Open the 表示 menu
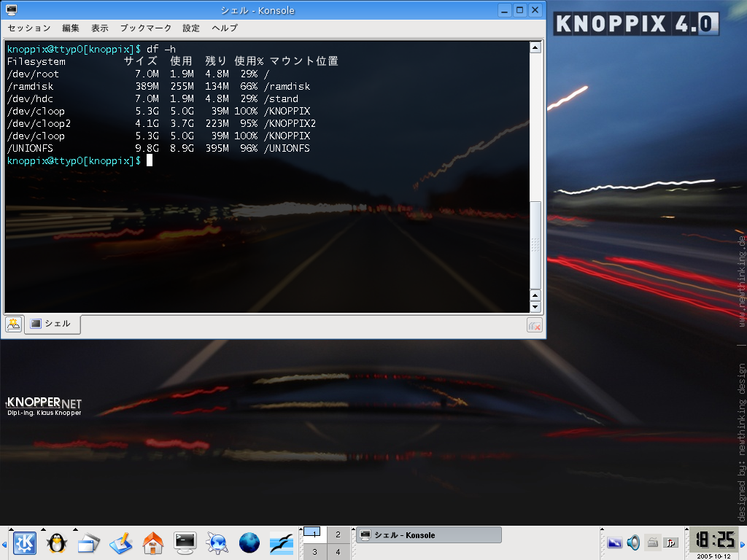Viewport: 747px width, 560px height. 99,28
